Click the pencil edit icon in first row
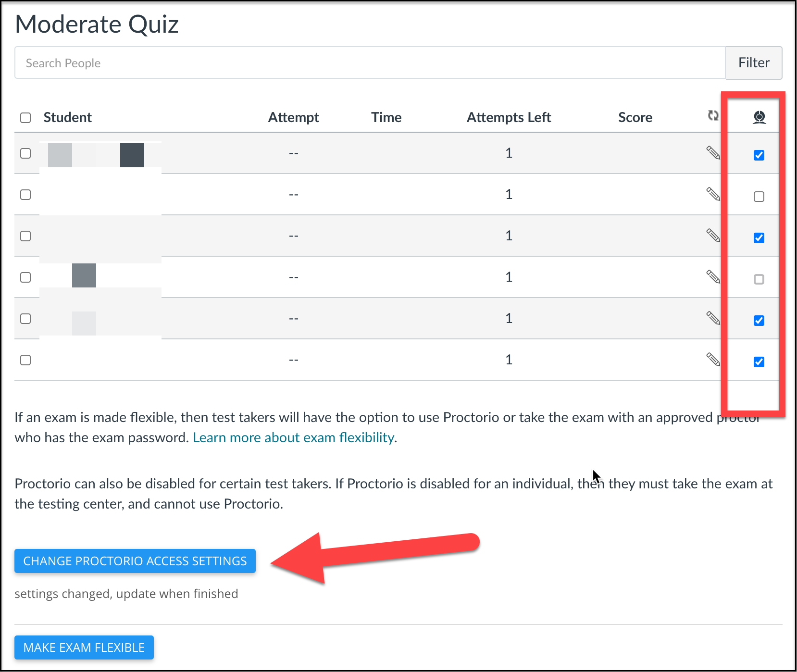Image resolution: width=797 pixels, height=672 pixels. [x=713, y=153]
